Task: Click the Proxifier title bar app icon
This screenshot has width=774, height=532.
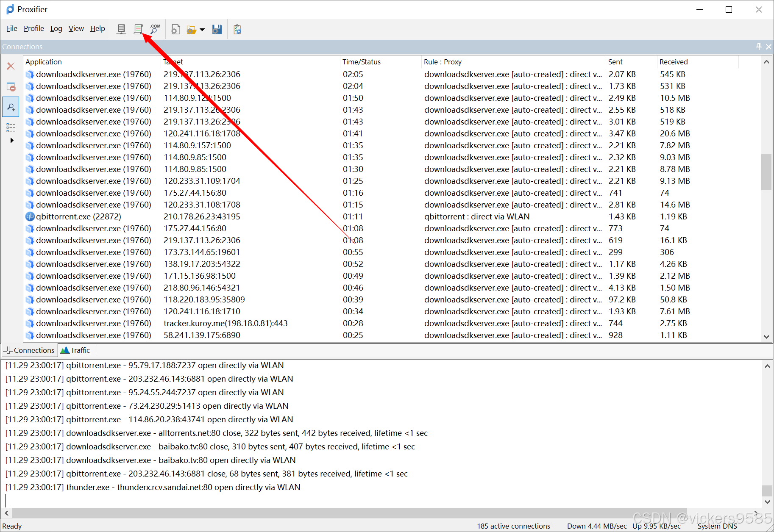Action: (10, 9)
